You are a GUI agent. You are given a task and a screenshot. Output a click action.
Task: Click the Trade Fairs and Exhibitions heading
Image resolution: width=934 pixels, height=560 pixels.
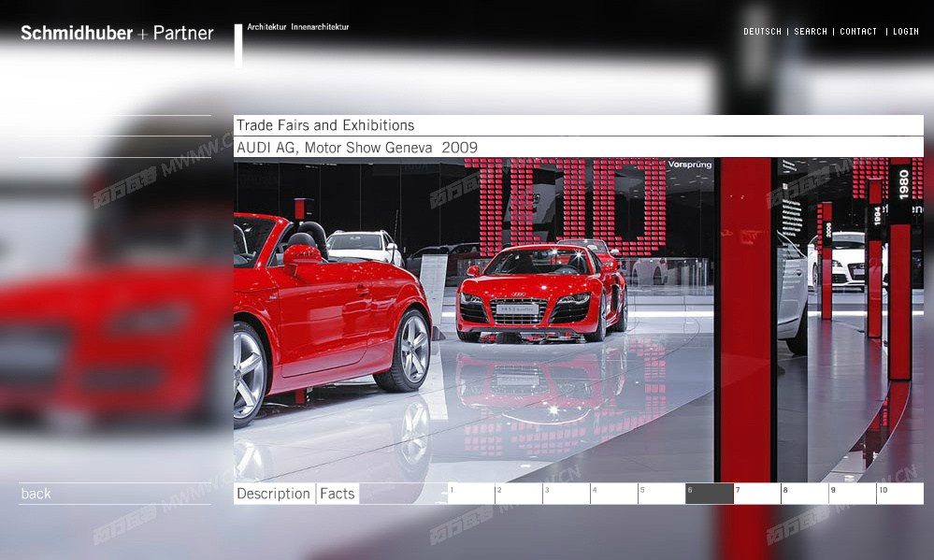[325, 125]
